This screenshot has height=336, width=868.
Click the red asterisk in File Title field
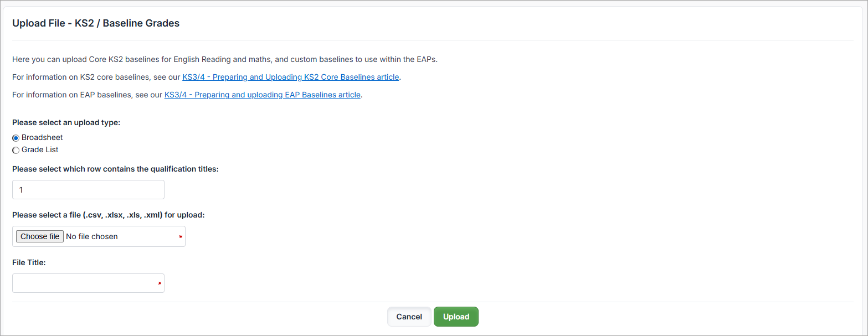coord(160,284)
